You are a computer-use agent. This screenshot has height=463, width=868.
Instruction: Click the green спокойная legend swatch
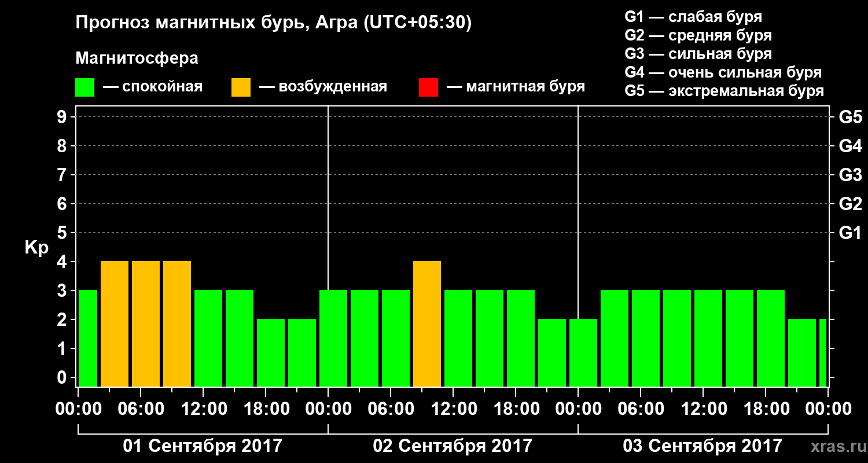click(x=85, y=87)
